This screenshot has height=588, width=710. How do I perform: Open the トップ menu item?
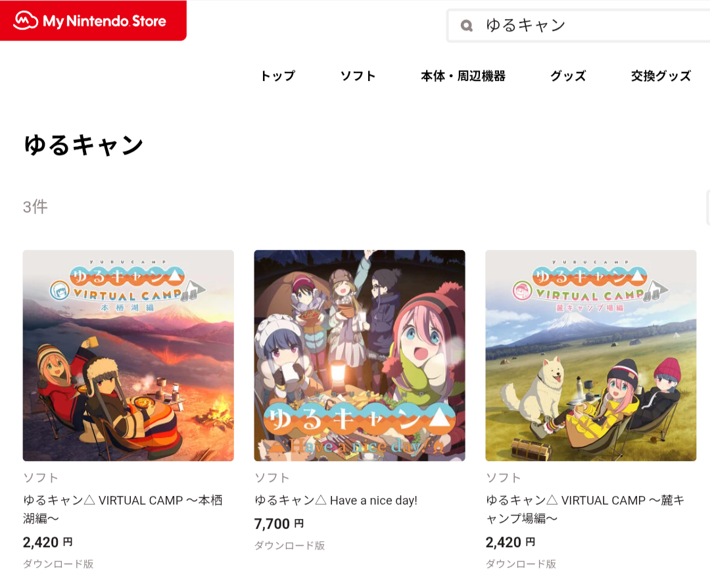click(x=277, y=76)
